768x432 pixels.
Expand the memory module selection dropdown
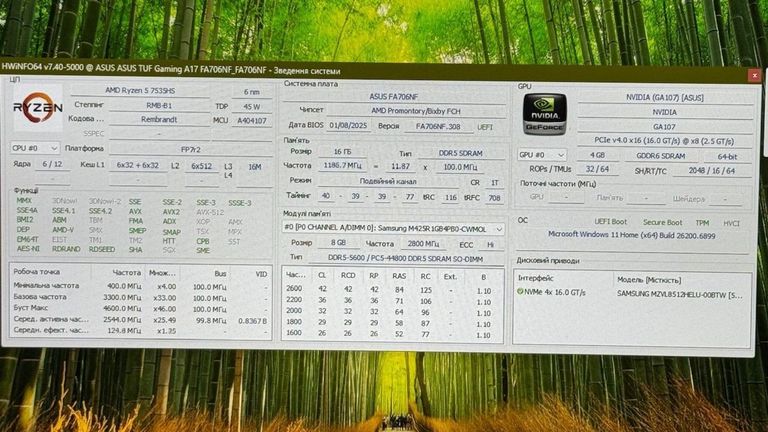pyautogui.click(x=393, y=228)
